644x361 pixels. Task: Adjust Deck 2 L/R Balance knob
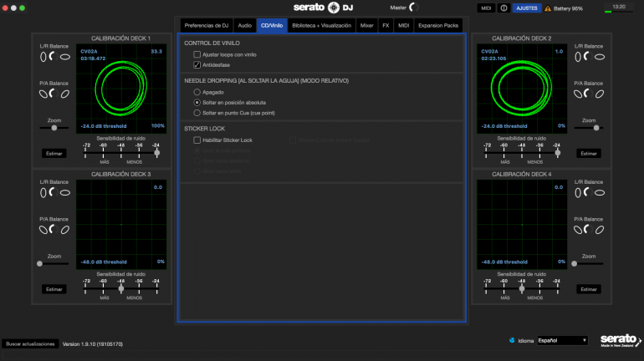tap(588, 57)
